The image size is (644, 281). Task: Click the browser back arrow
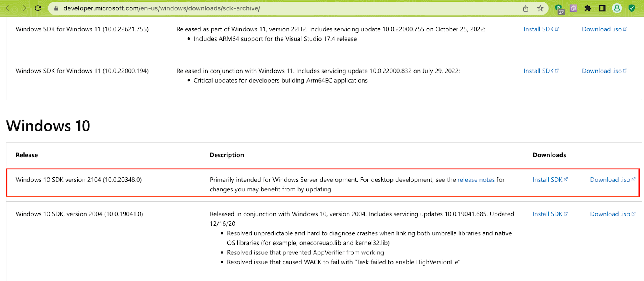tap(8, 8)
